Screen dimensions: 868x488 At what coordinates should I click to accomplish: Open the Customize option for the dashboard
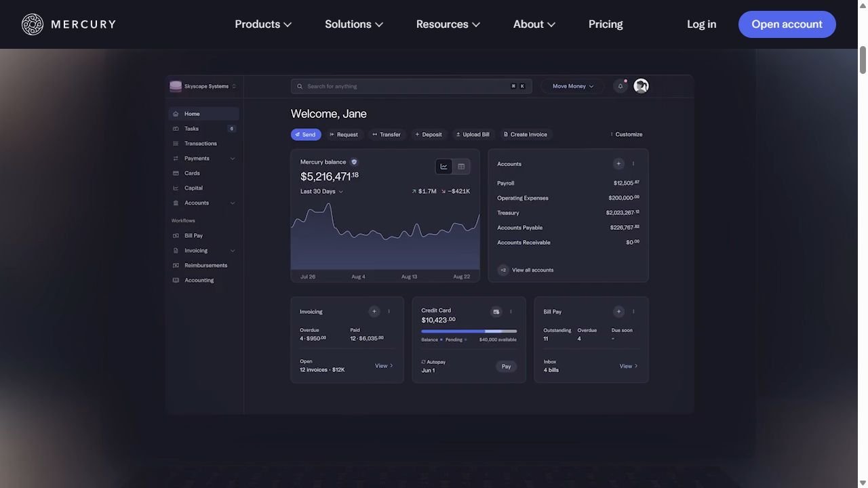pos(626,134)
